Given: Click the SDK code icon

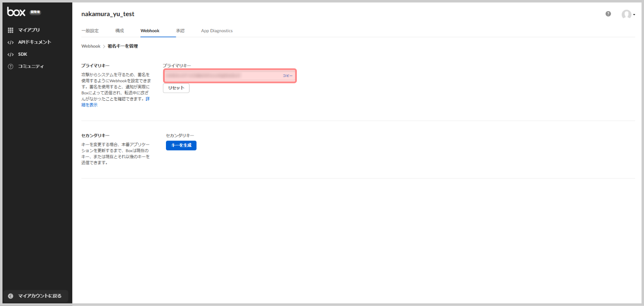Looking at the screenshot, I should pos(11,54).
